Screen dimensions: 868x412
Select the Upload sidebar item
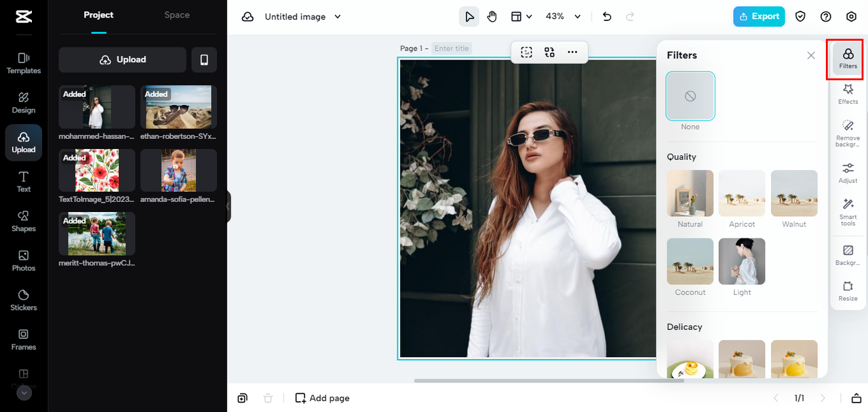coord(24,142)
